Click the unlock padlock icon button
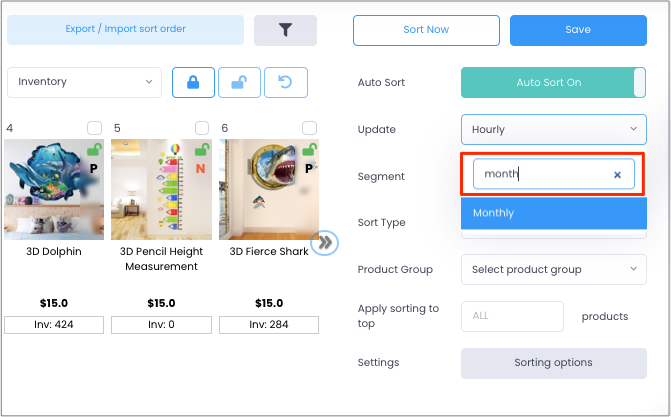671x417 pixels. (x=239, y=82)
